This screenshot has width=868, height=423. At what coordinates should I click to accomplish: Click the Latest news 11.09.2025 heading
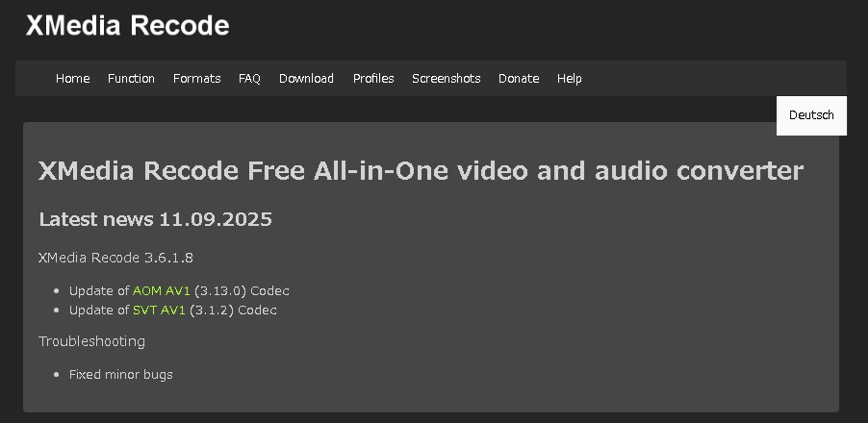point(156,219)
